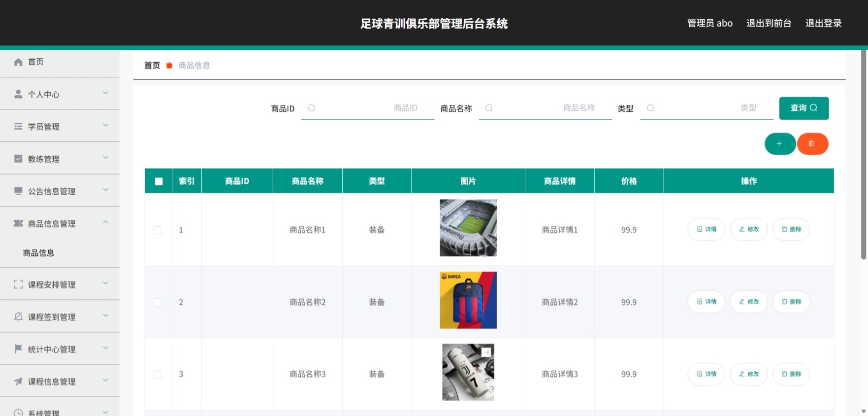Click the orange breadcrumb separator icon
The height and width of the screenshot is (416, 868).
(169, 65)
